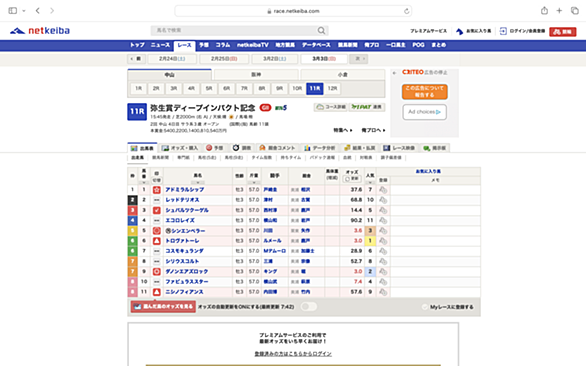Switch to the オッズ・購入 tab
The height and width of the screenshot is (366, 586).
coord(180,148)
